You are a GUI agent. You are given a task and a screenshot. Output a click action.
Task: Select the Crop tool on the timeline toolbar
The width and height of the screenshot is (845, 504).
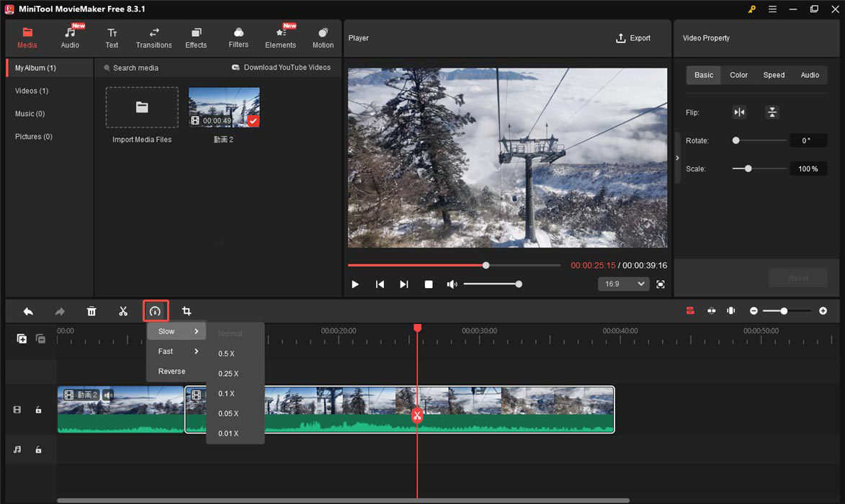[x=187, y=311]
